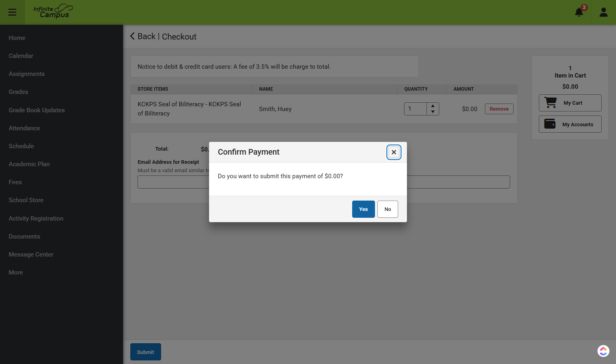Increase quantity with the up arrow

433,106
